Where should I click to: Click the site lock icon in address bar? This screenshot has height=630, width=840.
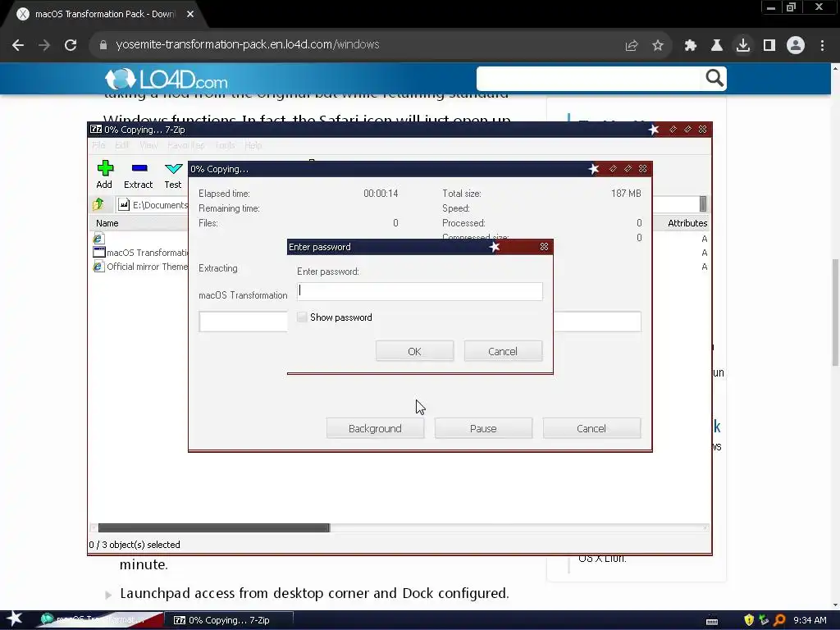103,45
